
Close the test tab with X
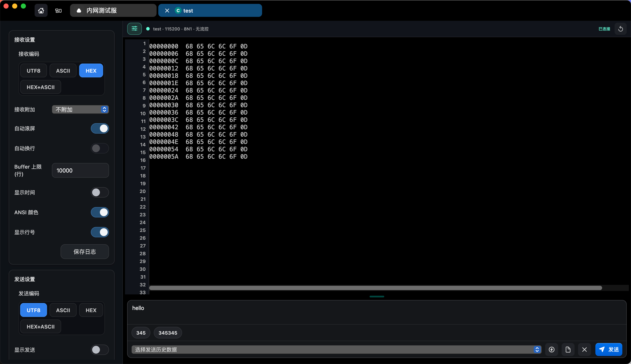coord(167,11)
